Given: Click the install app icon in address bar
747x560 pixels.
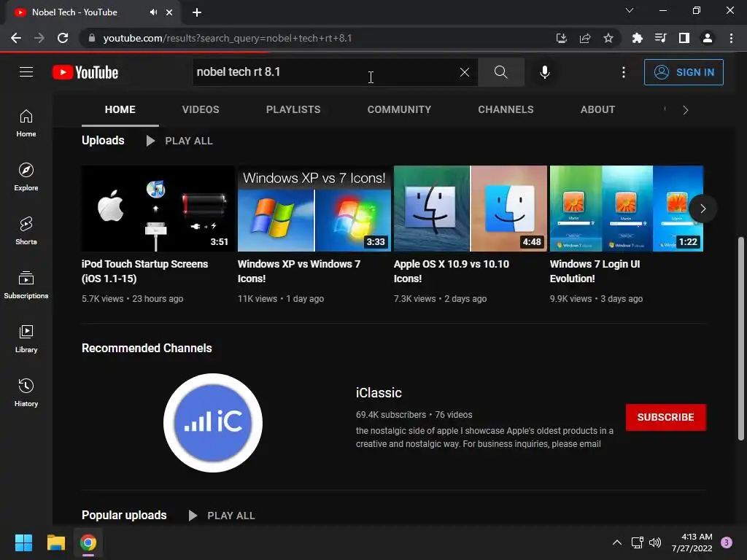Looking at the screenshot, I should click(x=562, y=38).
